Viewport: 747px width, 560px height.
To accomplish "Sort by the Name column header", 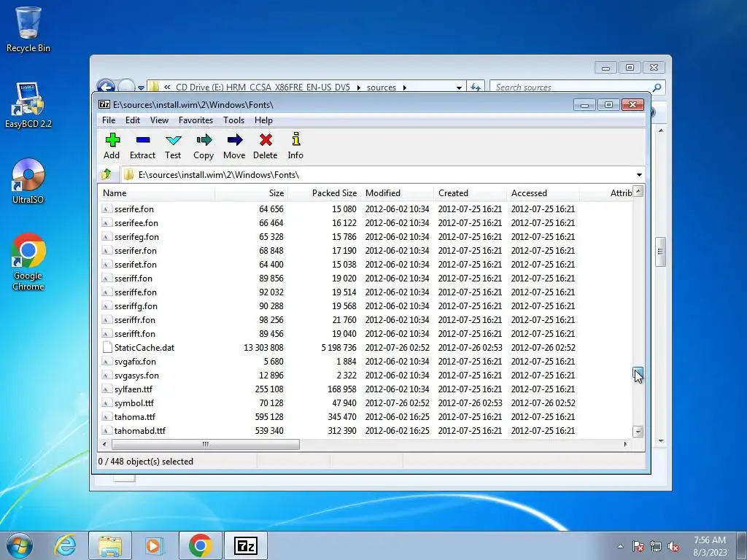I will pyautogui.click(x=158, y=192).
